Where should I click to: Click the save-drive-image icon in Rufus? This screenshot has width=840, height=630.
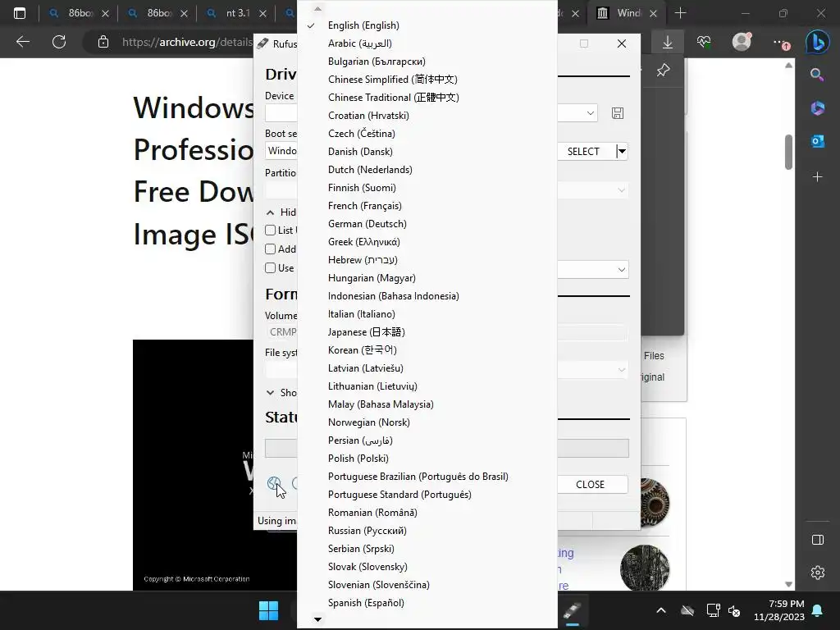click(x=617, y=113)
